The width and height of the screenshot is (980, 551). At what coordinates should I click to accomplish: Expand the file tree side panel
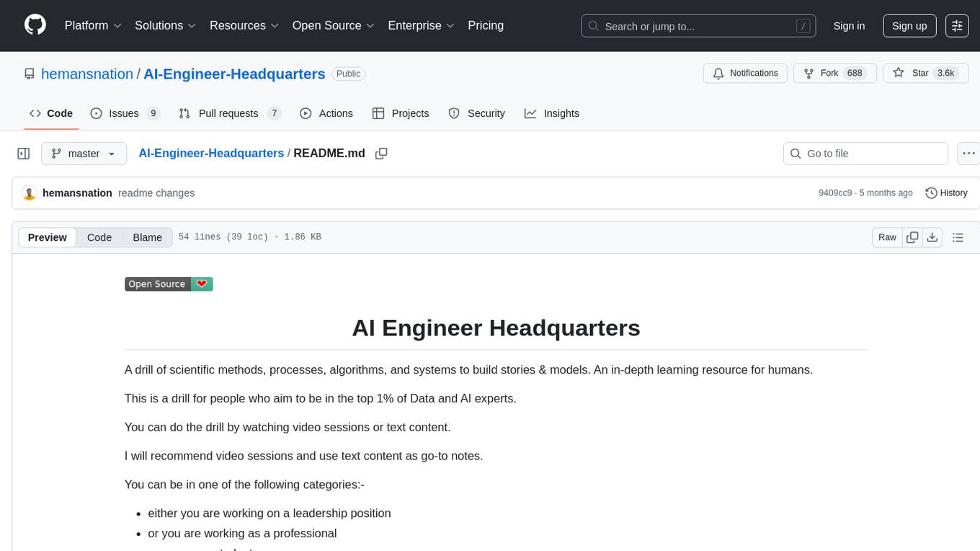click(24, 154)
